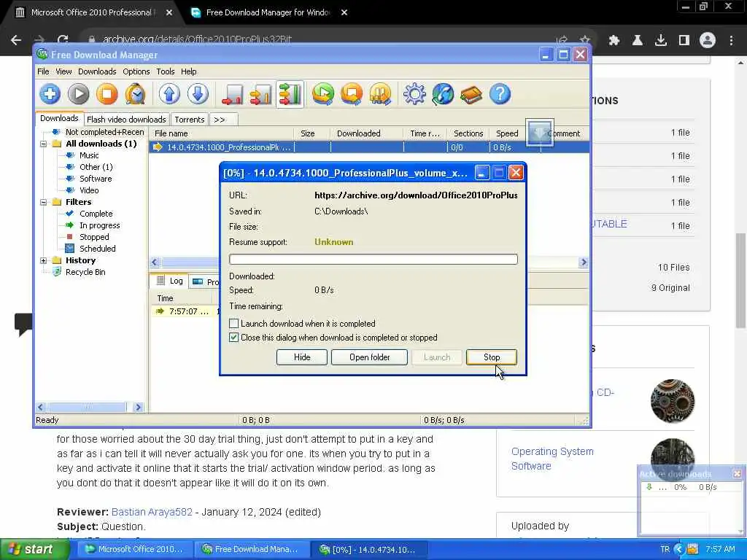This screenshot has height=560, width=747.
Task: Enable Launch download when it is completed
Action: [233, 324]
